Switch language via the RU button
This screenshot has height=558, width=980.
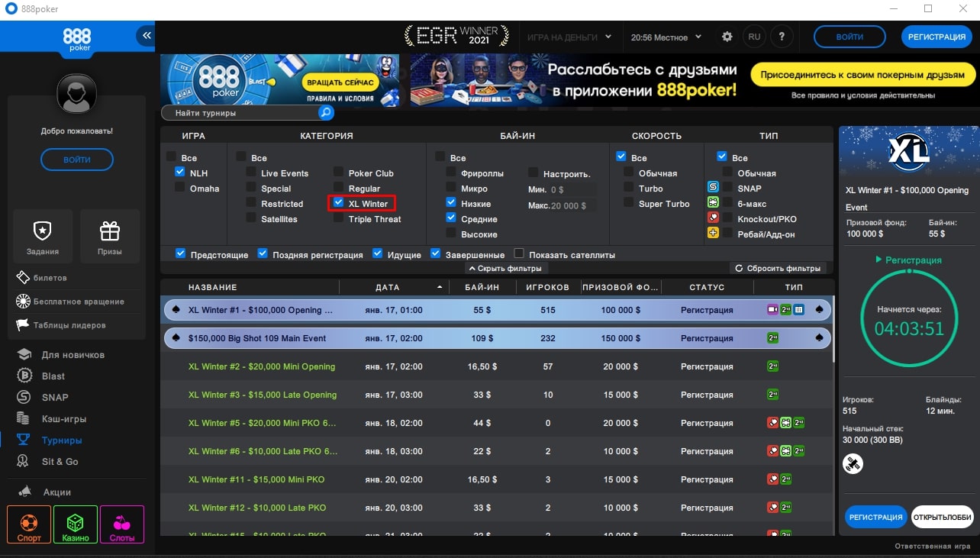pyautogui.click(x=754, y=37)
